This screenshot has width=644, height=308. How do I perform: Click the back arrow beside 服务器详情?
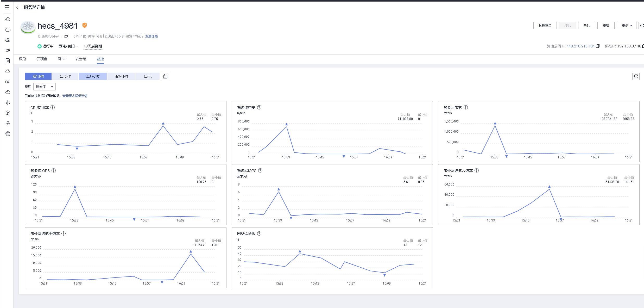pos(17,7)
